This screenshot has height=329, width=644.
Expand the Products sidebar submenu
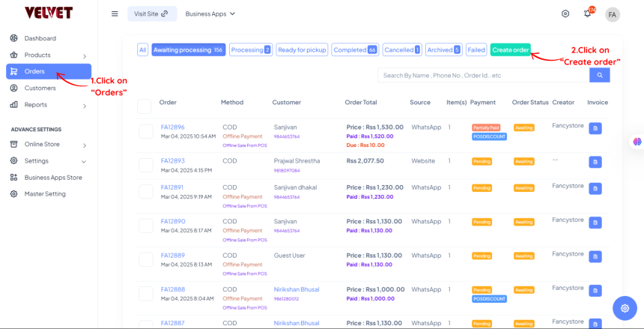click(x=84, y=55)
